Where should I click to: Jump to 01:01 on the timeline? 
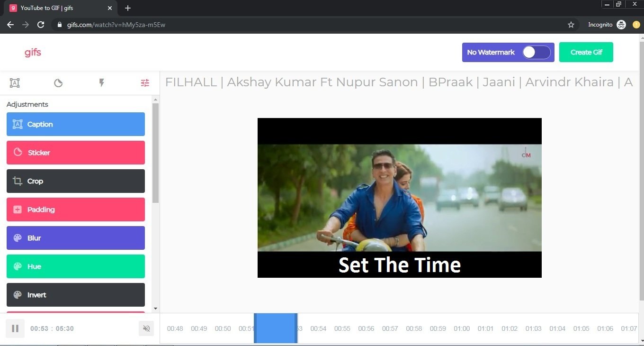pyautogui.click(x=485, y=328)
